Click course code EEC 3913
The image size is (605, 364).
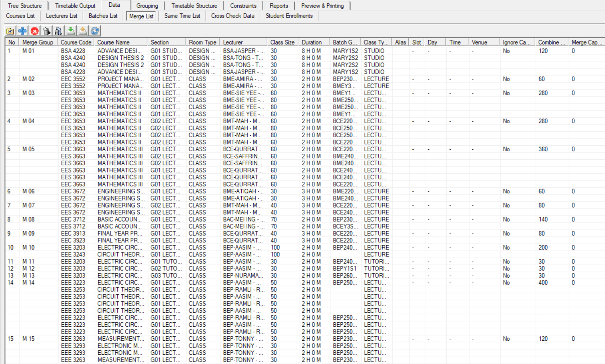point(73,234)
